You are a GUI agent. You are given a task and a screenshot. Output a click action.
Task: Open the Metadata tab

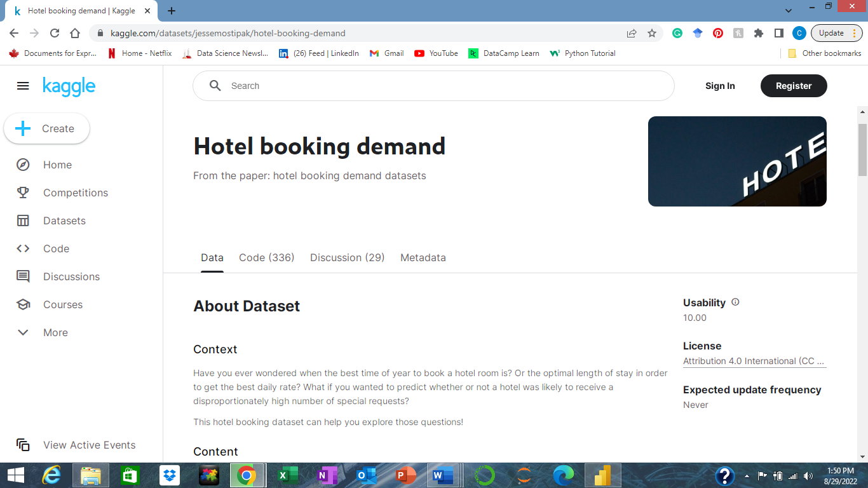[423, 257]
